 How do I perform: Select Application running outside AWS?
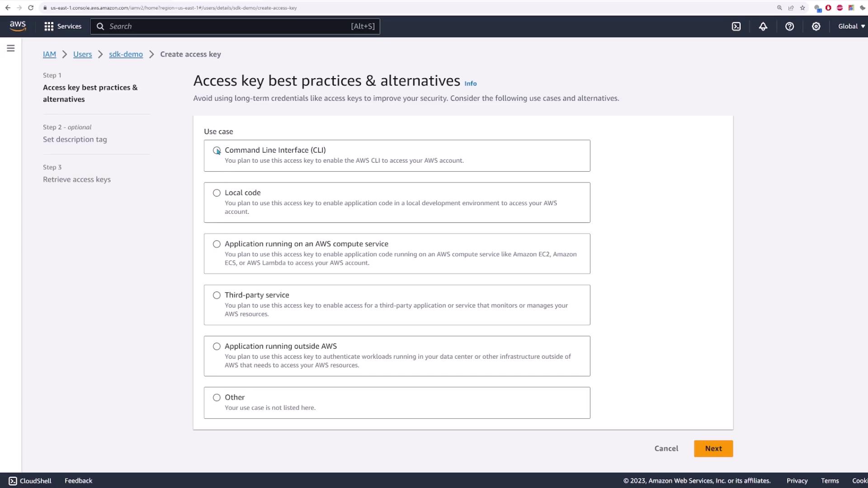coord(217,347)
